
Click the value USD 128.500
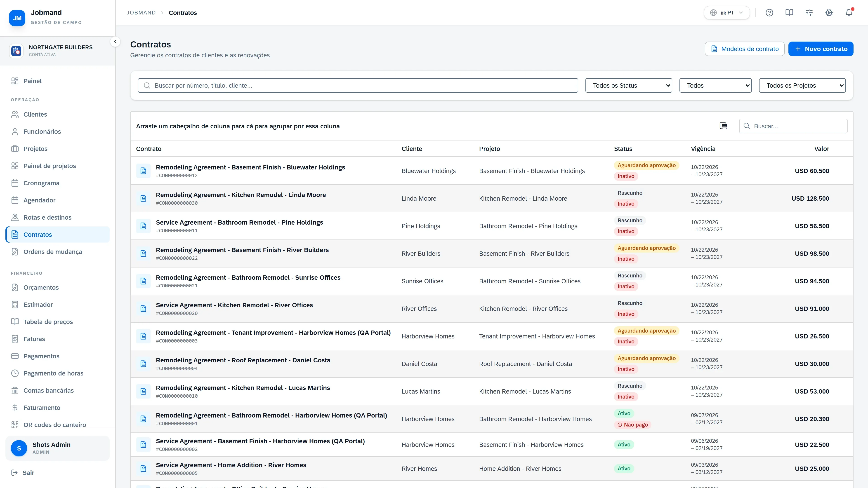coord(810,198)
